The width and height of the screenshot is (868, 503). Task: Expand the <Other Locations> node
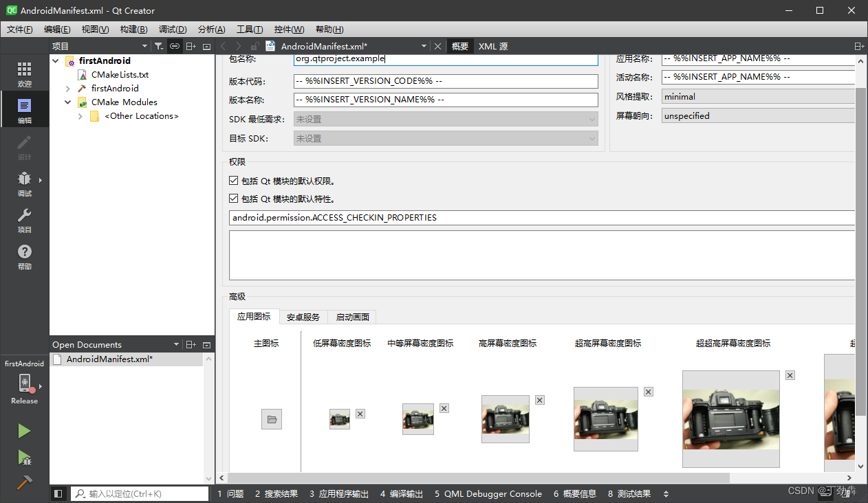click(x=80, y=115)
